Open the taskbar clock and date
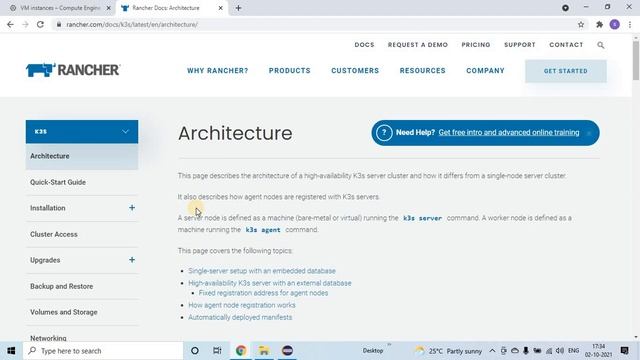This screenshot has height=360, width=640. (598, 351)
